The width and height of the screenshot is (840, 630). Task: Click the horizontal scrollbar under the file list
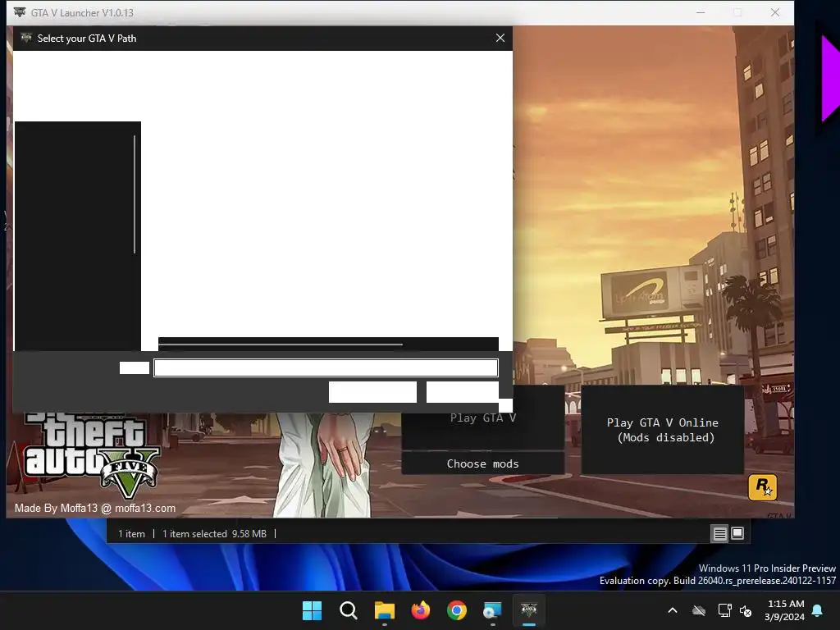pos(281,344)
